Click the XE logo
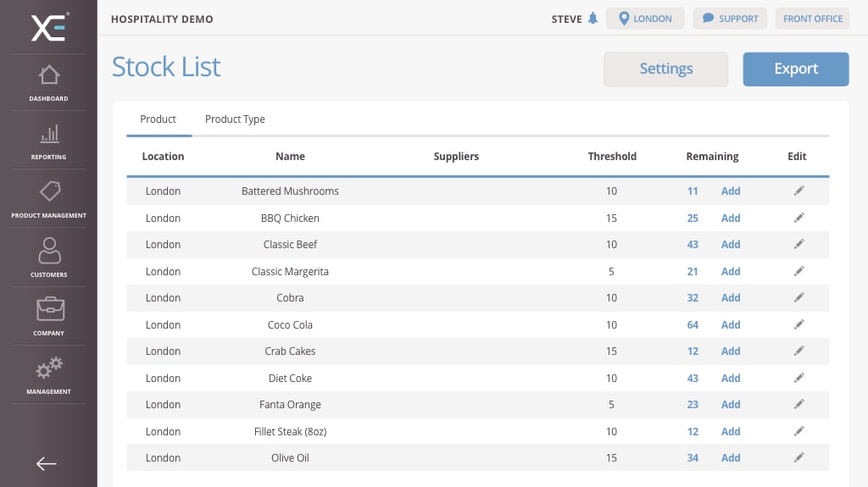This screenshot has width=868, height=487. coord(49,27)
